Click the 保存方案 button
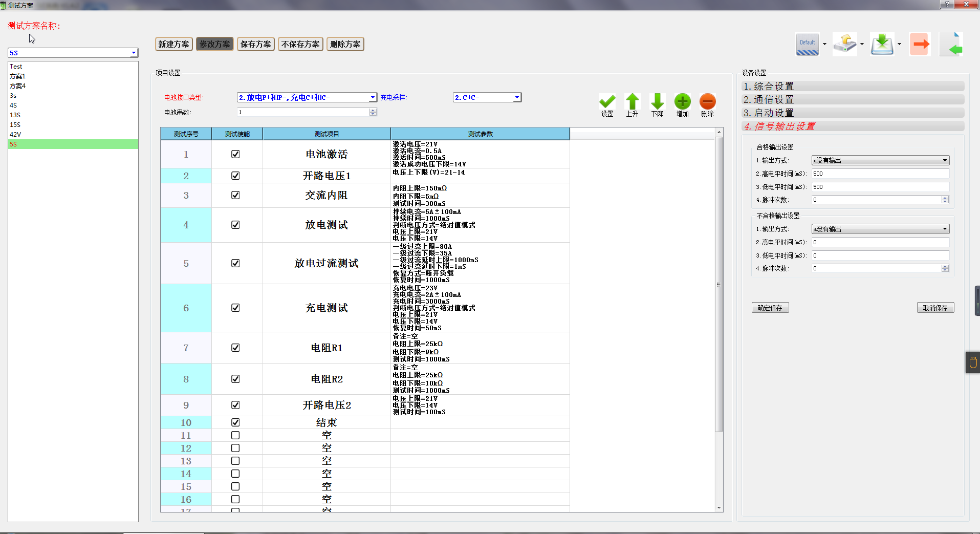 point(255,44)
